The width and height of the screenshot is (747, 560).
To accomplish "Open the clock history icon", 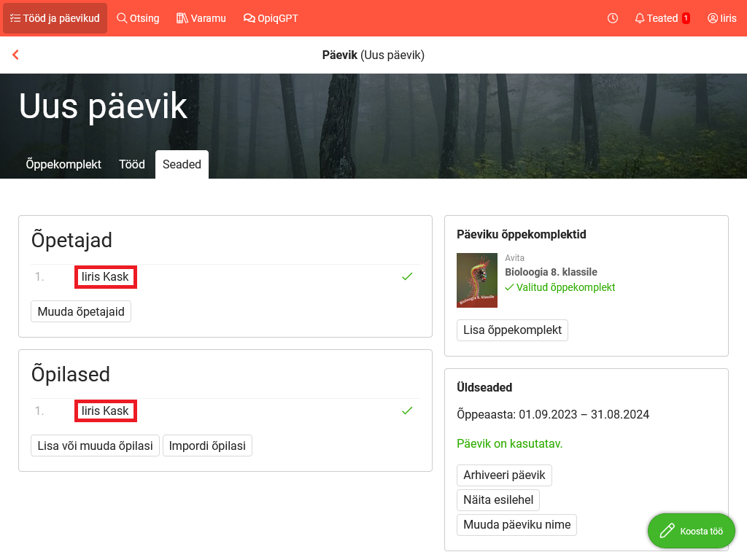I will [x=613, y=18].
